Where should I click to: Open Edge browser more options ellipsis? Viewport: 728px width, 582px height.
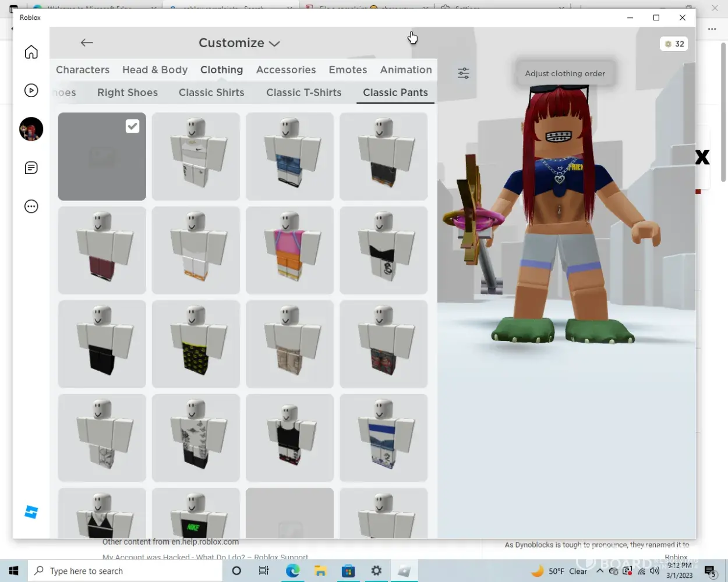(x=712, y=29)
